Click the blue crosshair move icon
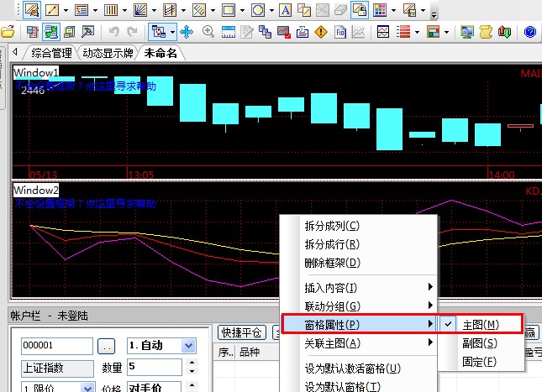Viewport: 542px width, 392px height. [x=187, y=32]
